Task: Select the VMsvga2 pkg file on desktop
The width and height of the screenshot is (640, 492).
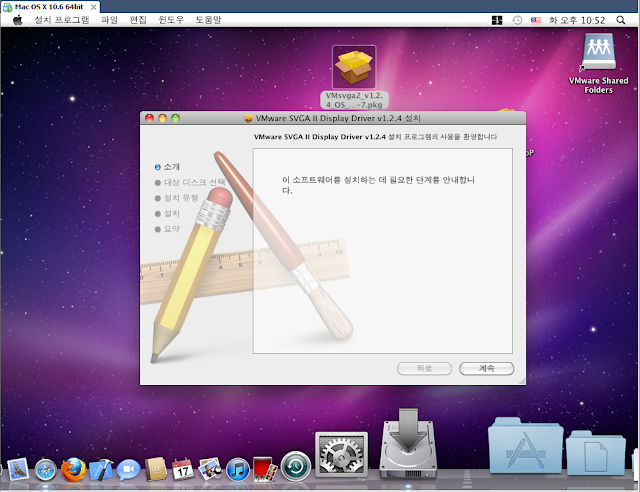Action: tap(354, 77)
